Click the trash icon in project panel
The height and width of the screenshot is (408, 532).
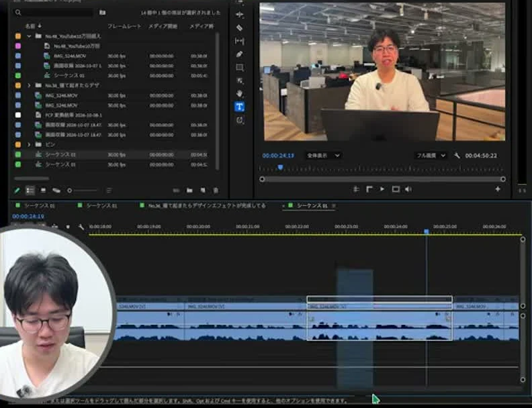click(x=216, y=191)
